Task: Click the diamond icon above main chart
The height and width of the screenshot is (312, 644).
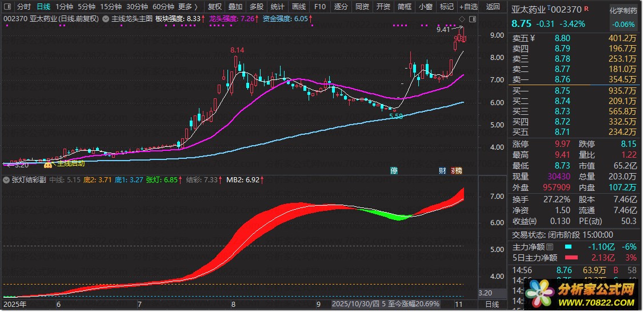Action: coord(462,19)
